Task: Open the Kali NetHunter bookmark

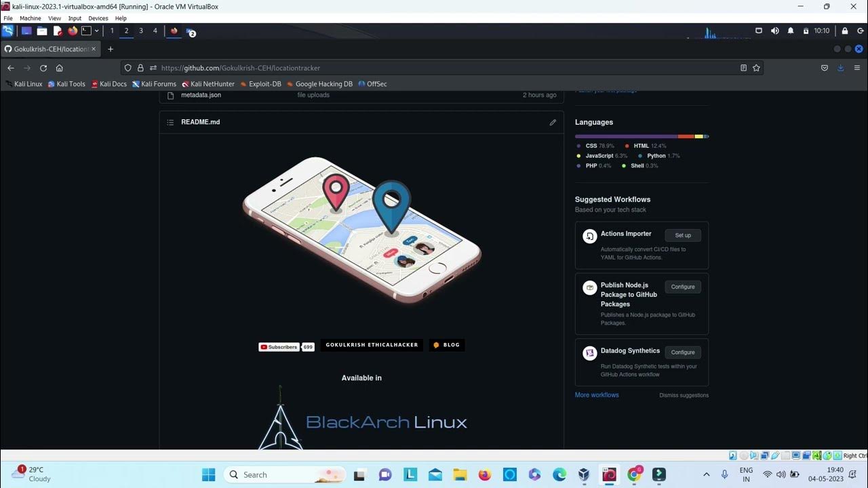Action: point(208,84)
